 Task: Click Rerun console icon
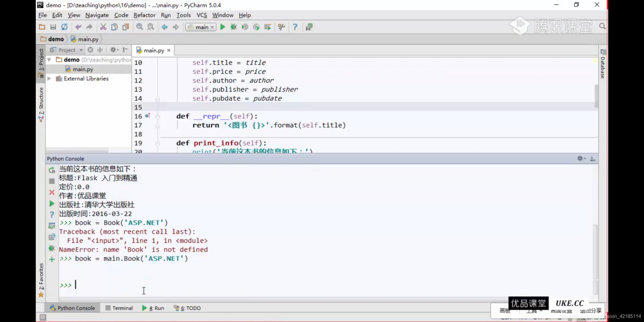tap(52, 171)
